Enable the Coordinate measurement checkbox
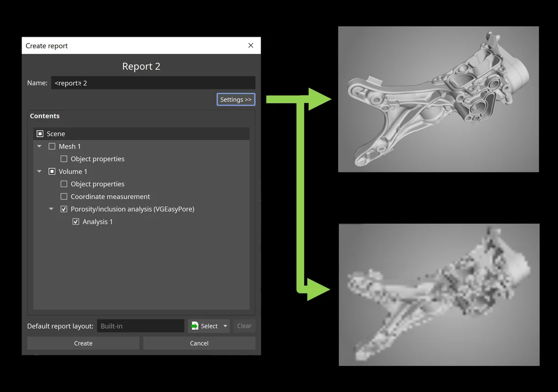Screen dimensions: 558x392 (64, 196)
